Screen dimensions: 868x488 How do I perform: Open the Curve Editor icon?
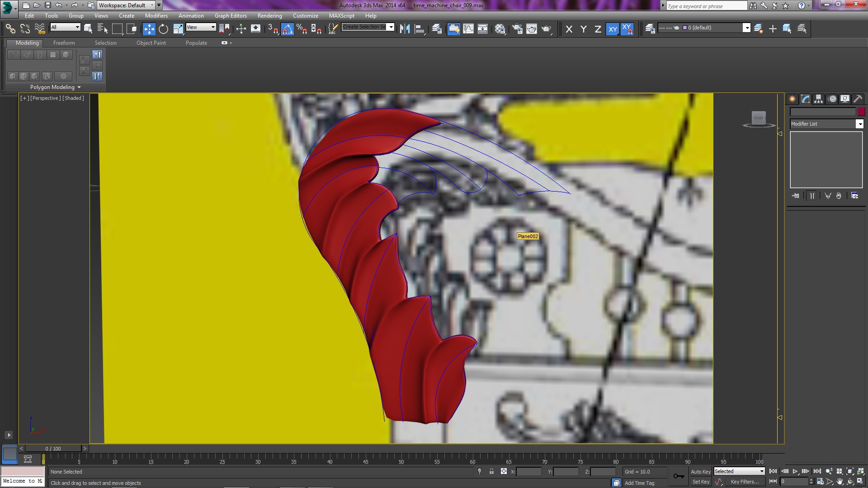tap(468, 29)
